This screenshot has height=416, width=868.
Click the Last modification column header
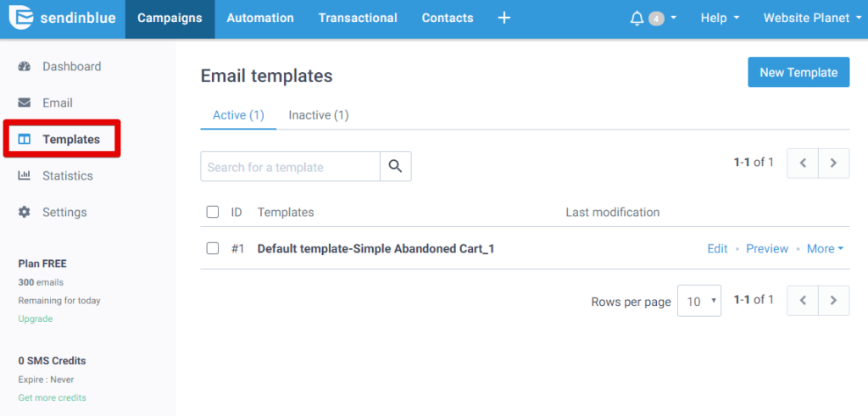613,213
